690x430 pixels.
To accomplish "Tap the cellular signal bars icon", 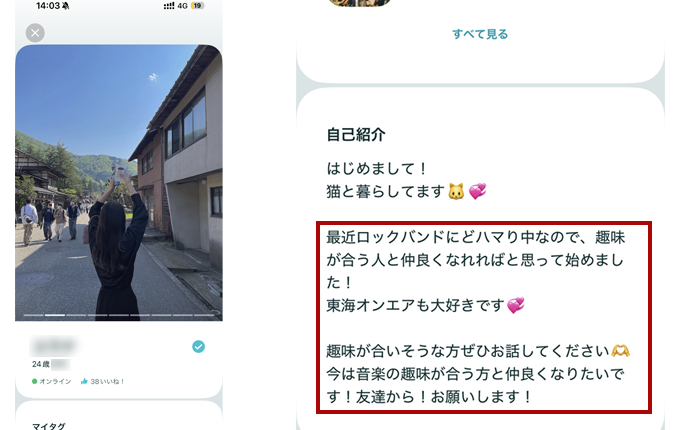I will coord(169,6).
